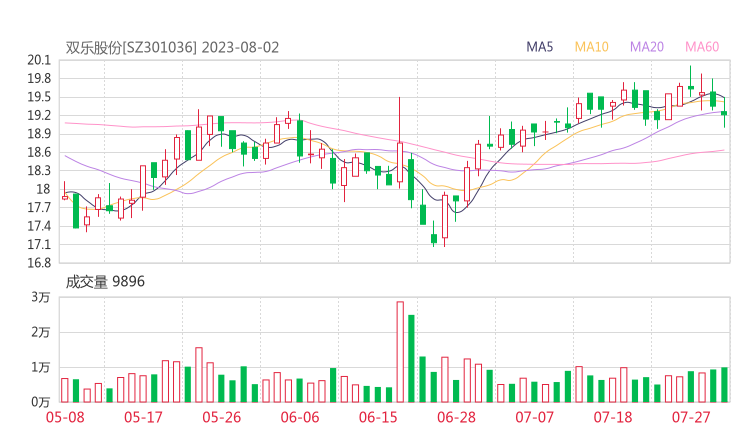The image size is (740, 440).
Task: Click the 19.5 price axis label
Action: (x=39, y=97)
